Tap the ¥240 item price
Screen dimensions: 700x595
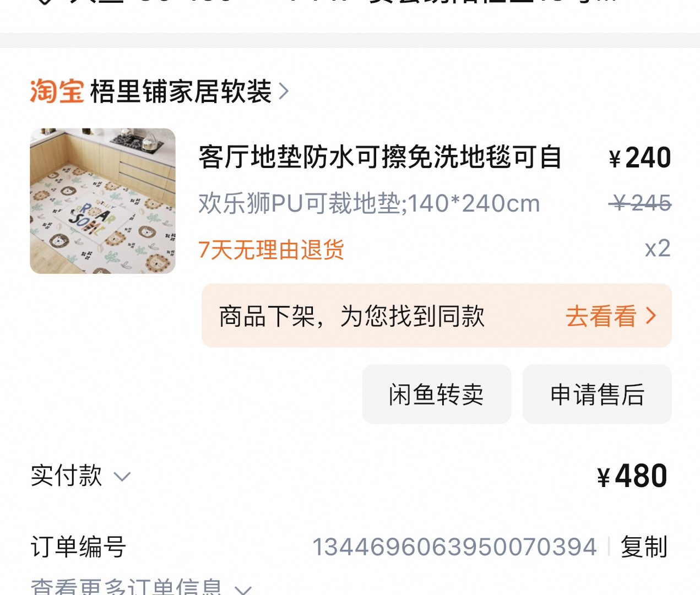point(640,158)
